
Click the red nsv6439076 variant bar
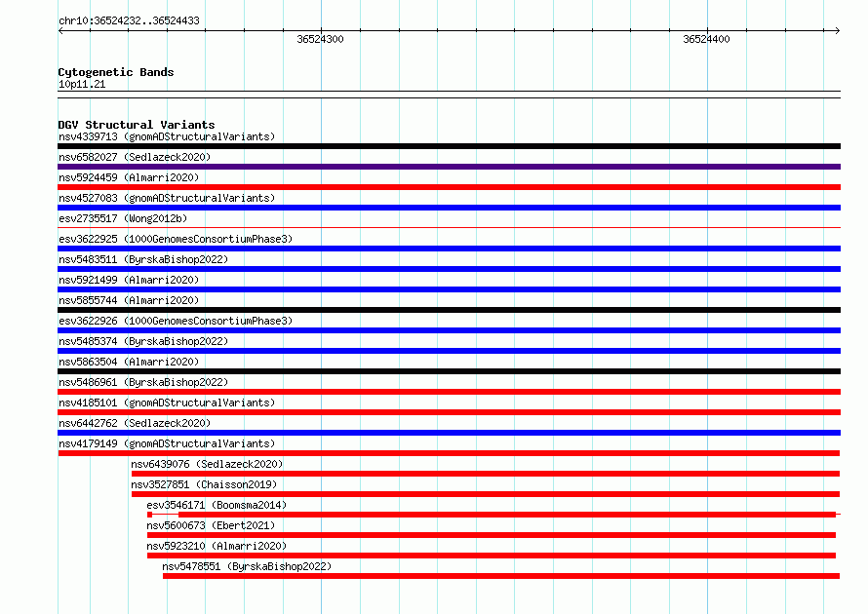486,474
